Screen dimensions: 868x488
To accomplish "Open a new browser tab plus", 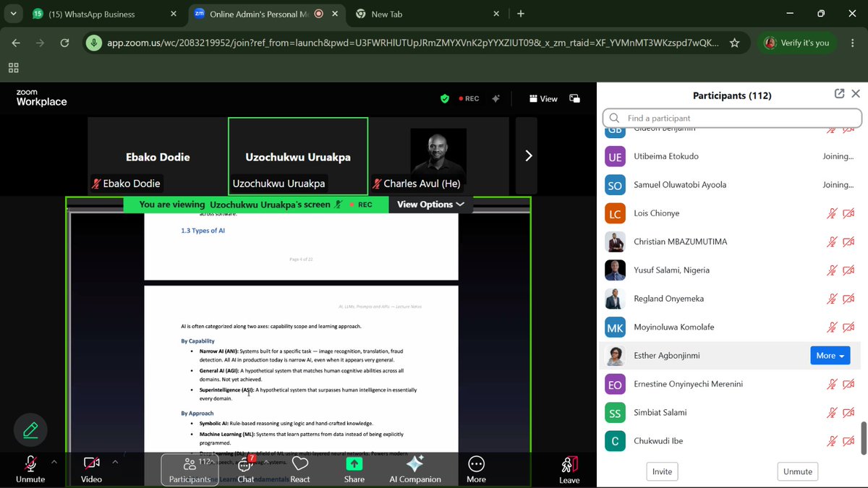I will [521, 14].
